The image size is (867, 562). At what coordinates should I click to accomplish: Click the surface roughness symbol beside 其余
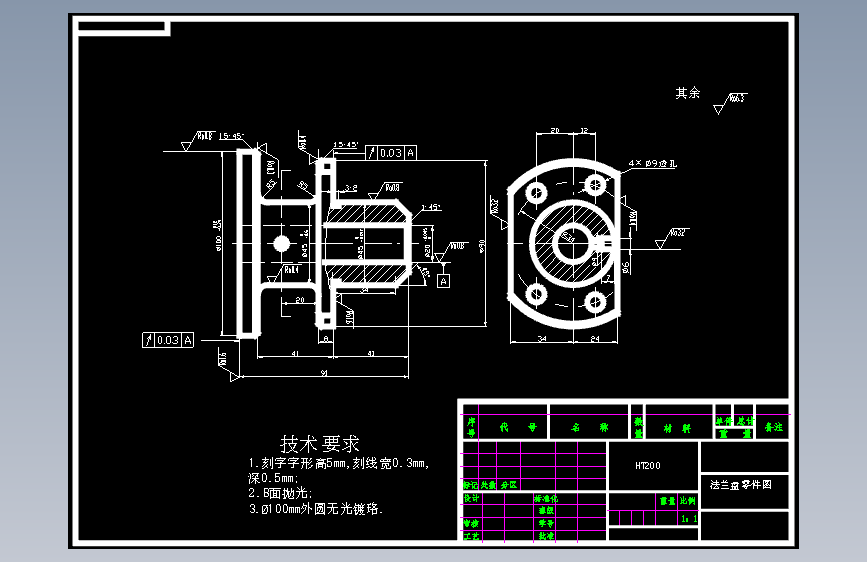[730, 103]
